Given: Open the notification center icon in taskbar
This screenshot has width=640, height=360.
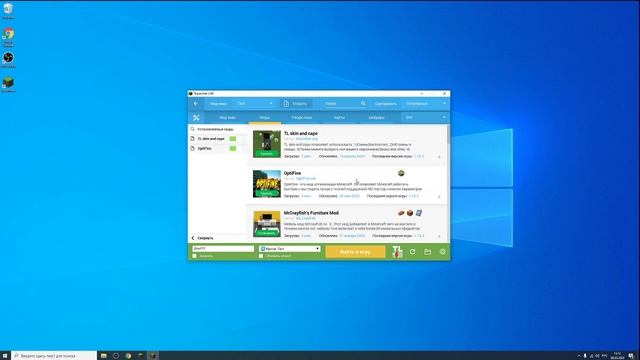Looking at the screenshot, I should (631, 356).
